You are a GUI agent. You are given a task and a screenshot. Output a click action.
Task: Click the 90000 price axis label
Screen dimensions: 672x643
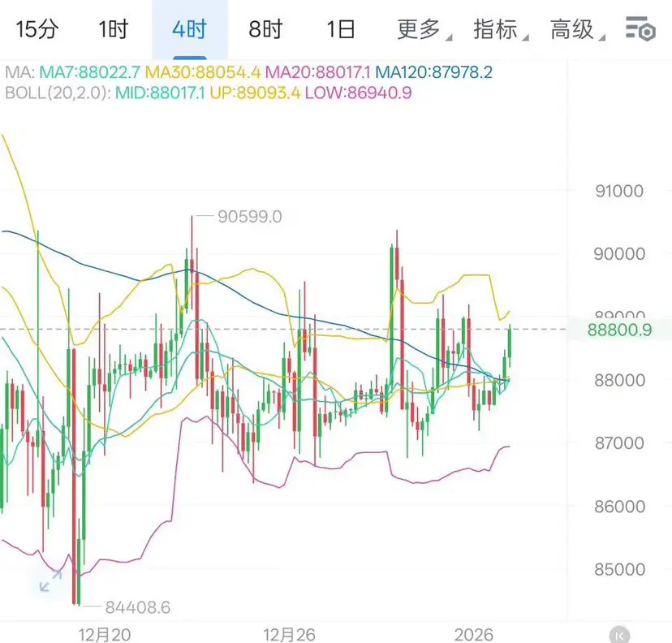coord(619,254)
